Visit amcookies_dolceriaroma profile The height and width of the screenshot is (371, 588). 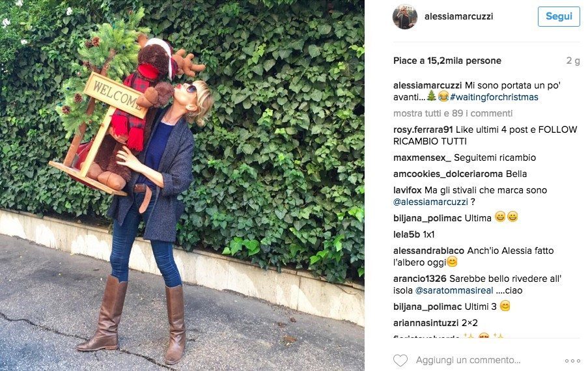(448, 174)
